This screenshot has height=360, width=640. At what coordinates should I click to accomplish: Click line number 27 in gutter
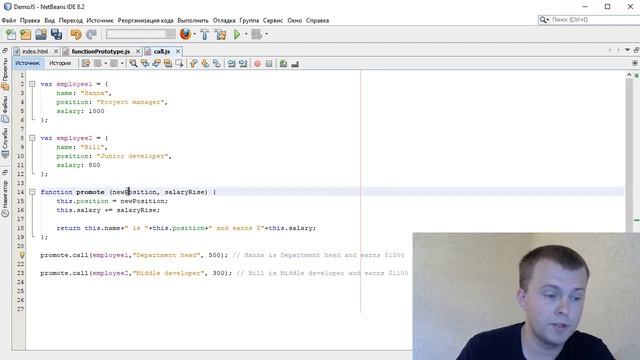[x=20, y=309]
